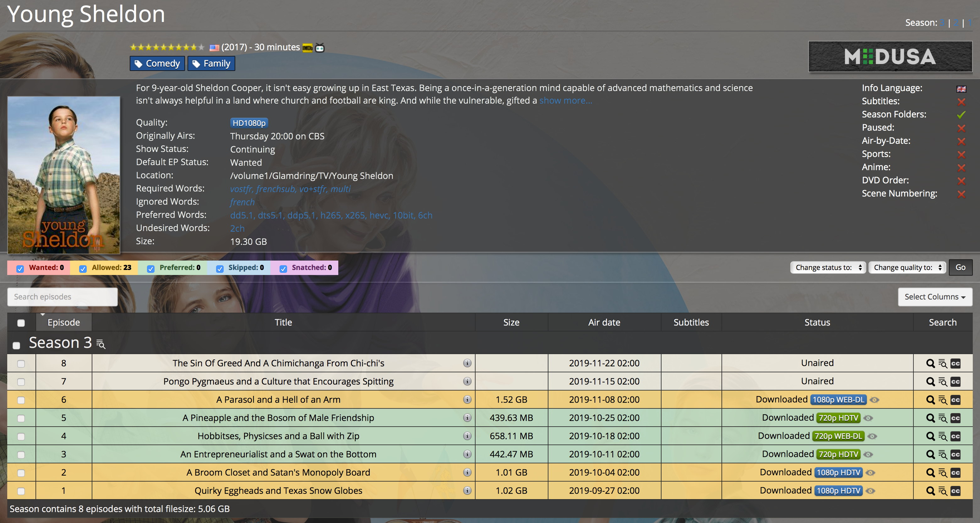This screenshot has width=980, height=523.
Task: Open the IMDb link icon
Action: pos(308,48)
